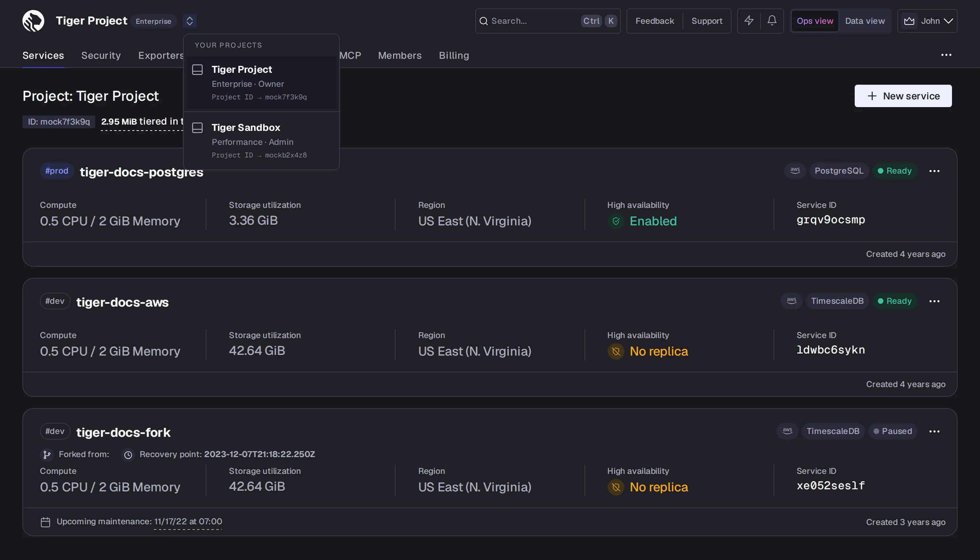Open the Members tab
980x560 pixels.
(400, 55)
